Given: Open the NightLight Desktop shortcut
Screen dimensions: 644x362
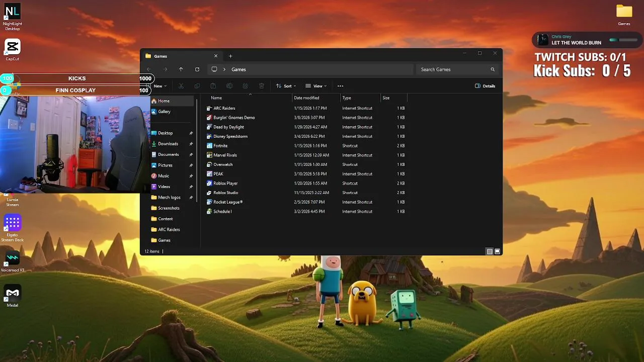Looking at the screenshot, I should (x=13, y=17).
